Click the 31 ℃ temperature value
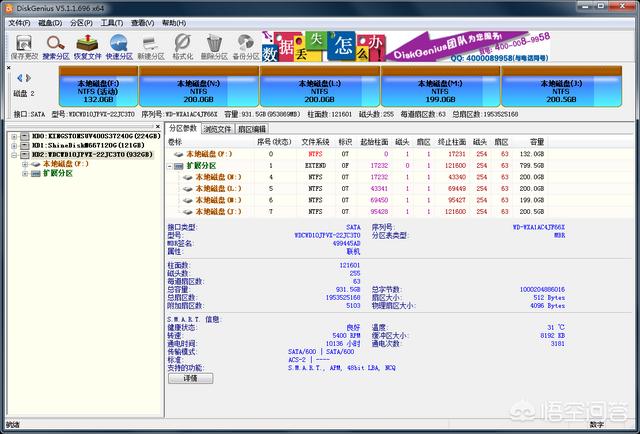 [x=556, y=327]
